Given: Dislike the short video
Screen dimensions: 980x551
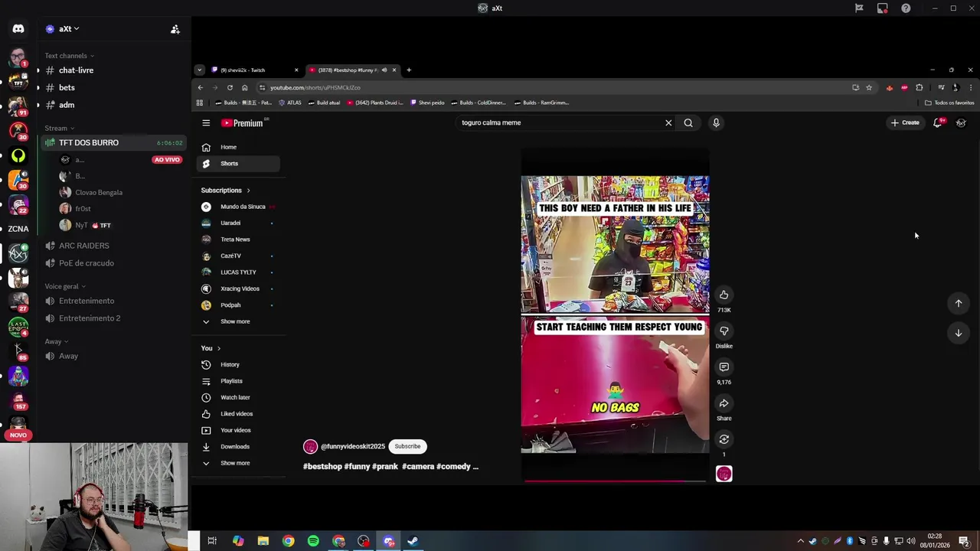Looking at the screenshot, I should 724,331.
